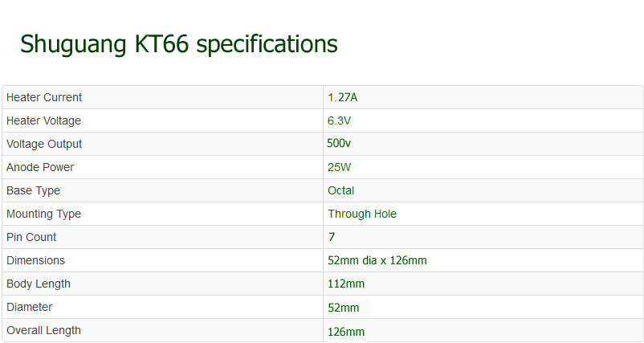Viewport: 644px width, 343px height.
Task: Click the 6.3V heater voltage value
Action: pos(339,120)
